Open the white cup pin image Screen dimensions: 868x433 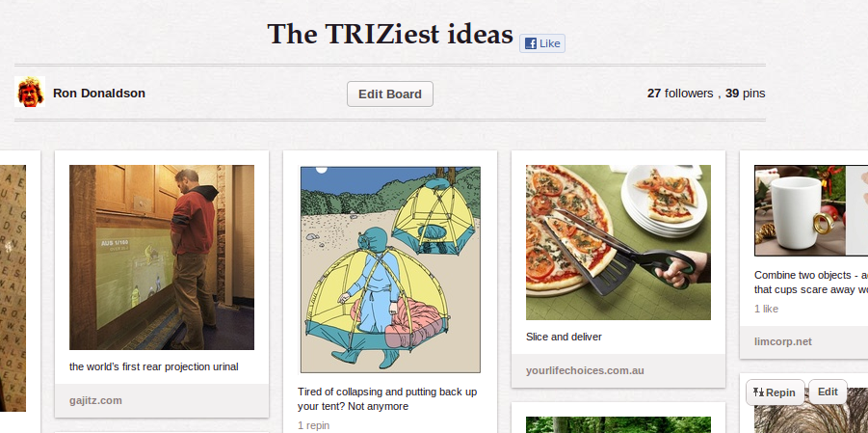(810, 209)
